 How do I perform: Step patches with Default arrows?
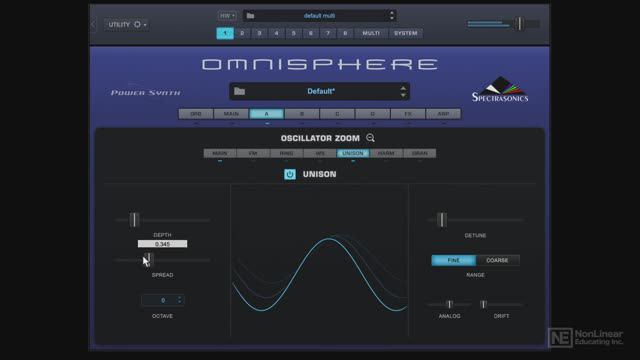click(403, 91)
